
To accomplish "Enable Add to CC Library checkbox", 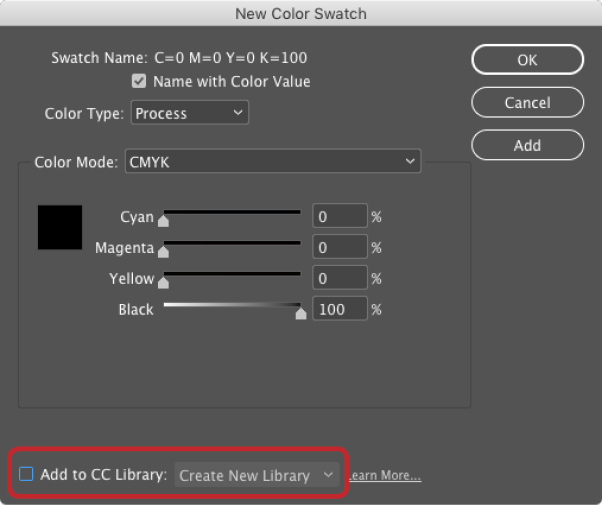I will (x=26, y=474).
